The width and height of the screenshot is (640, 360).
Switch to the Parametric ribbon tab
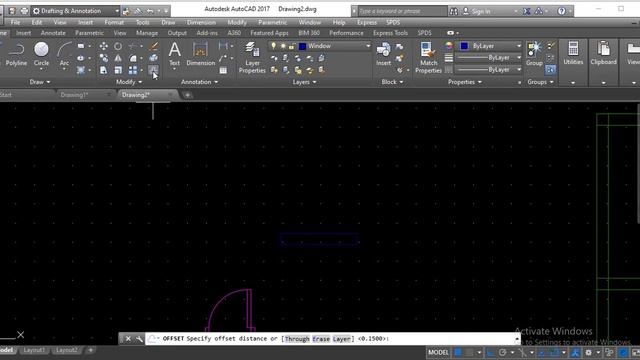pyautogui.click(x=89, y=33)
